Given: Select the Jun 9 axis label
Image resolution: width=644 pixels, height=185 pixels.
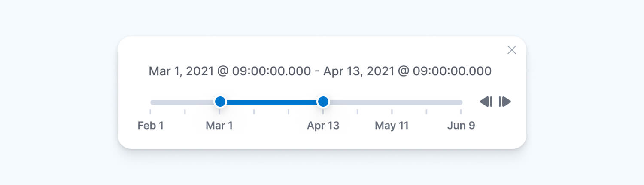Looking at the screenshot, I should [x=461, y=126].
